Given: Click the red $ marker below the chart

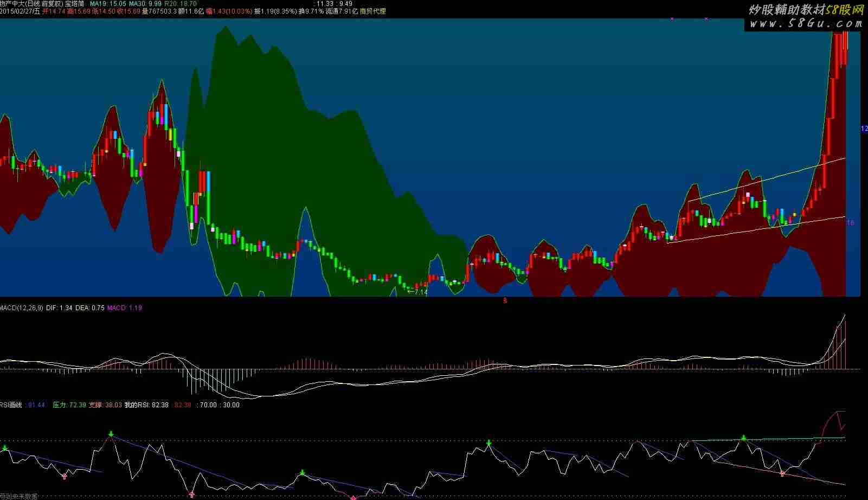Looking at the screenshot, I should (x=505, y=300).
